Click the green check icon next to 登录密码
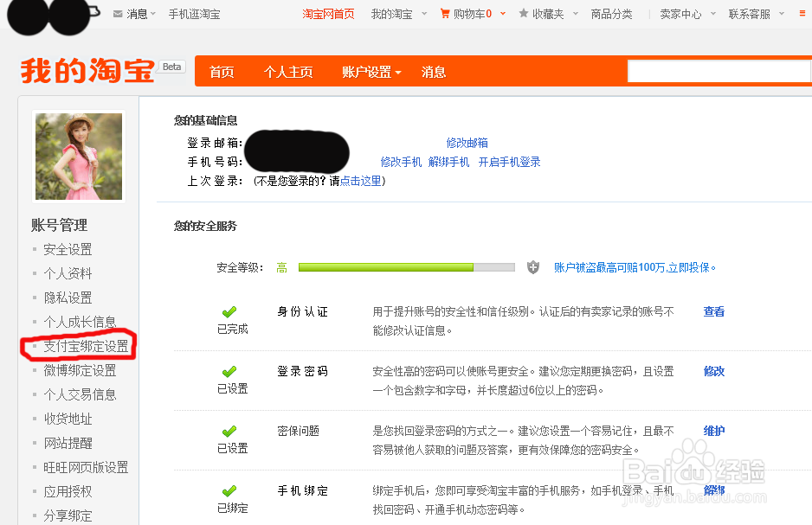Viewport: 812px width, 525px height. 229,370
